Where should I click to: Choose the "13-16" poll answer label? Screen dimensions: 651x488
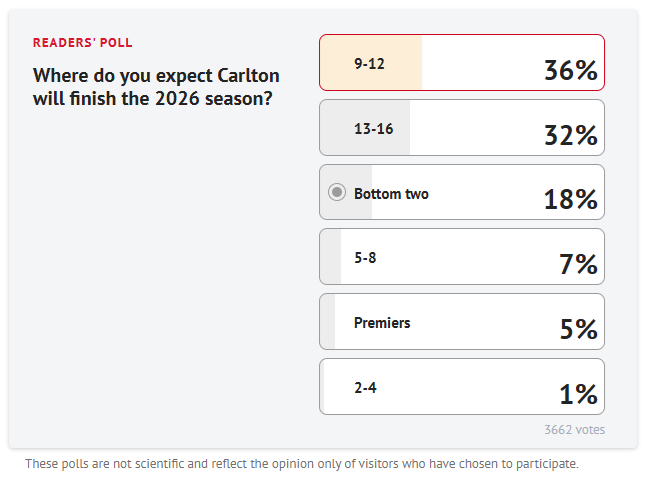tap(374, 128)
